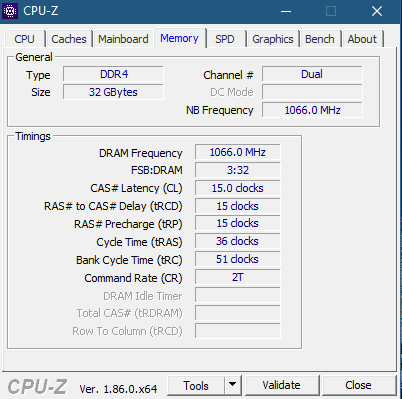Click the Channel # field showing Dual

point(312,74)
